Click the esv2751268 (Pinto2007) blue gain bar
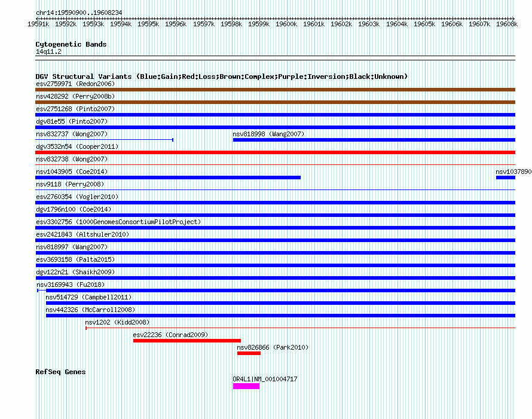532x419 pixels. 275,115
